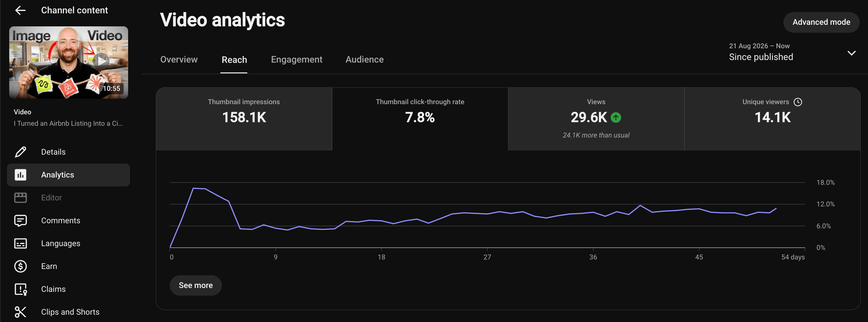Click the Advanced mode button

click(821, 22)
